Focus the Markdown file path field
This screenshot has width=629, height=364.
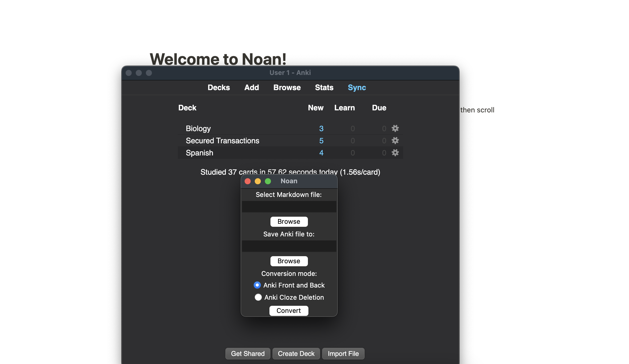click(x=289, y=207)
